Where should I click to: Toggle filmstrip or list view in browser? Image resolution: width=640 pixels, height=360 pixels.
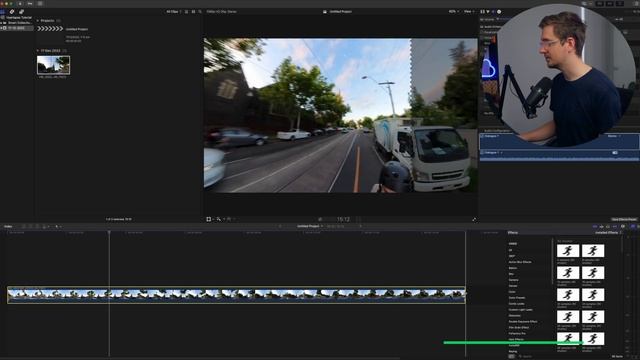187,12
